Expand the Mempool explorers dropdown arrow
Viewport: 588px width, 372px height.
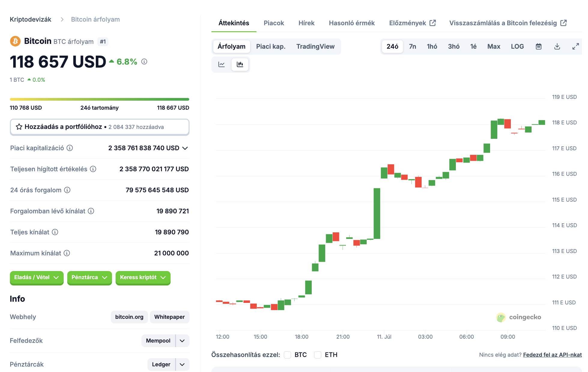182,341
